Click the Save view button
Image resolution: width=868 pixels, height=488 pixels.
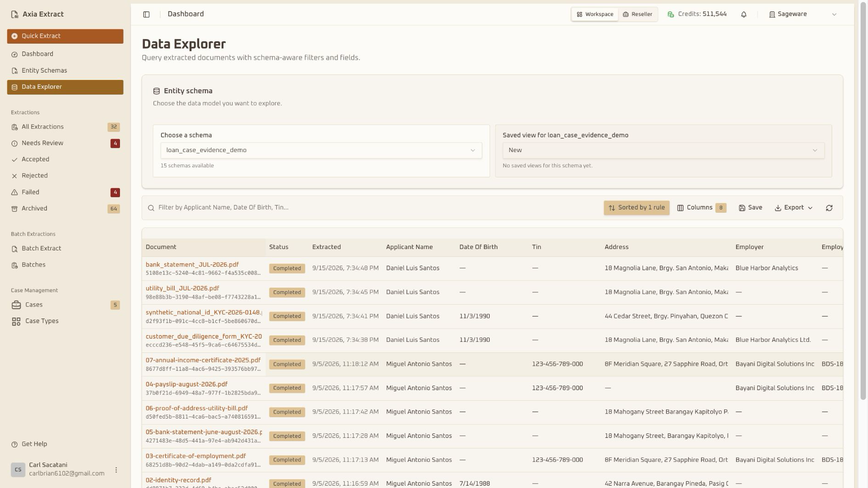750,208
